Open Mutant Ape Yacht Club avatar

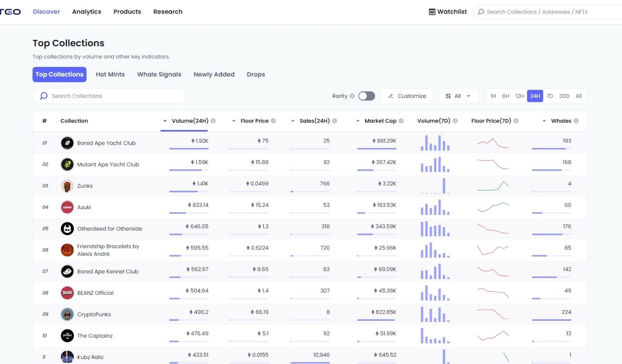point(67,165)
